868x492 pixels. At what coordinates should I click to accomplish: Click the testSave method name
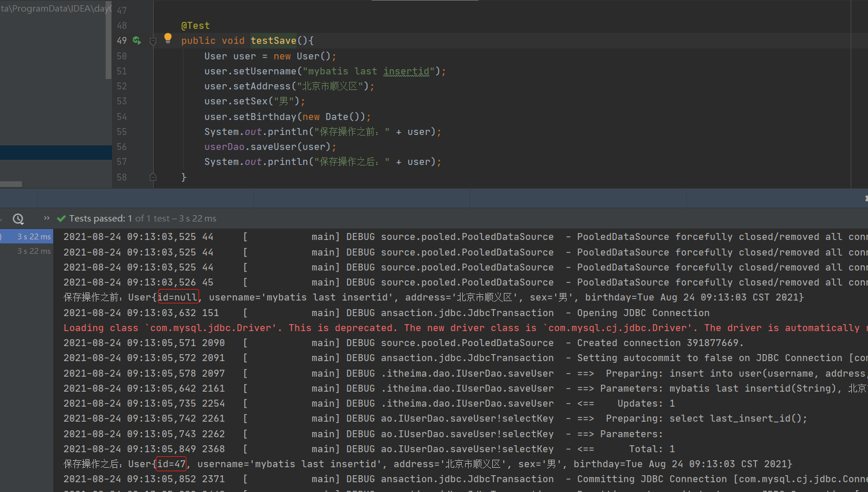pos(274,40)
